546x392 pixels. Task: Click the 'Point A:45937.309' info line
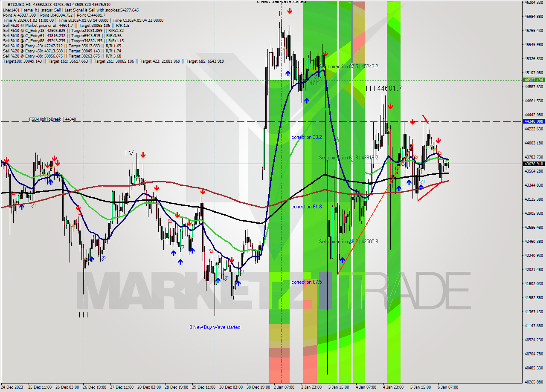click(54, 15)
